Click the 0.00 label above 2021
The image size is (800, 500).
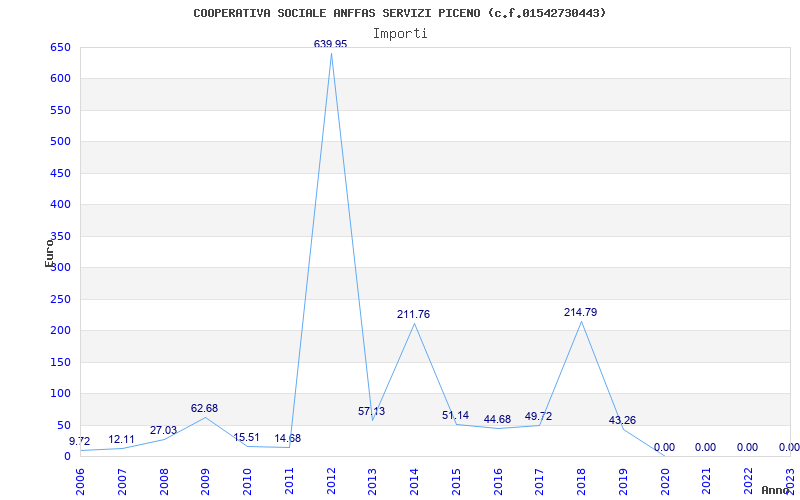click(706, 447)
